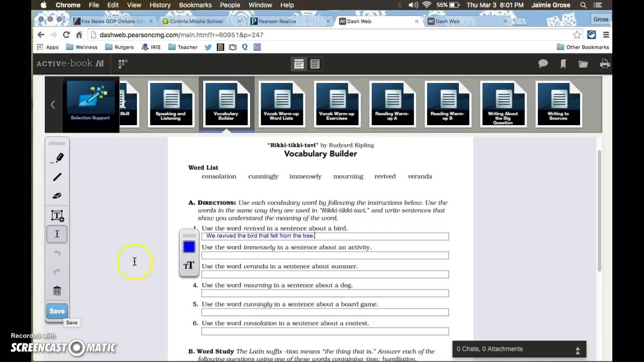Screen dimensions: 644x362
Task: Go to previous resources with left chevron
Action: tap(53, 105)
